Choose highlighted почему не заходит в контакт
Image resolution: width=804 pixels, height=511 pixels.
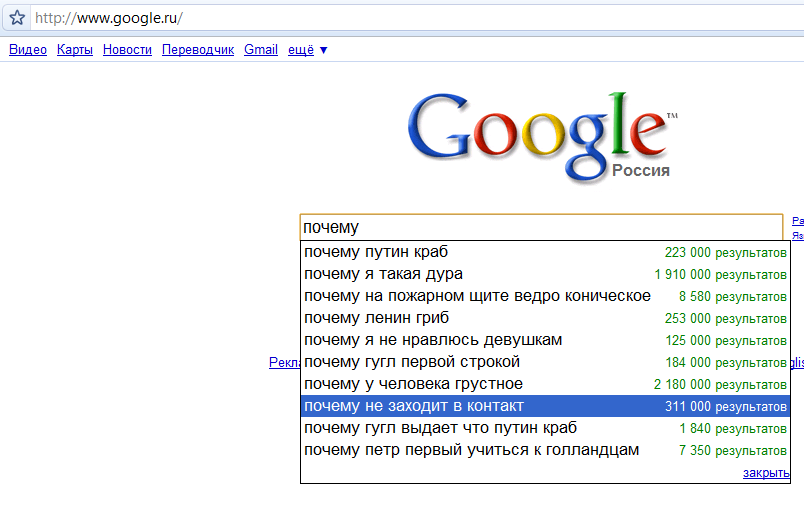(545, 406)
